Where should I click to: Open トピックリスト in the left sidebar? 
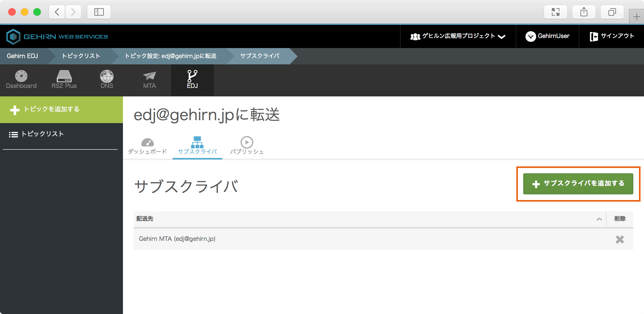tap(42, 134)
